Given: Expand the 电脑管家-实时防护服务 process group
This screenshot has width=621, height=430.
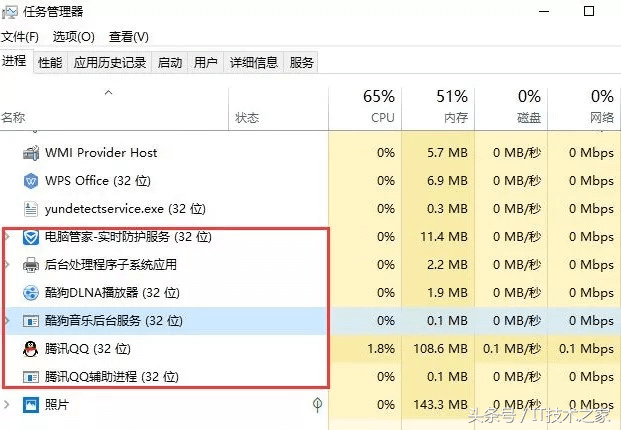Looking at the screenshot, I should coord(8,238).
